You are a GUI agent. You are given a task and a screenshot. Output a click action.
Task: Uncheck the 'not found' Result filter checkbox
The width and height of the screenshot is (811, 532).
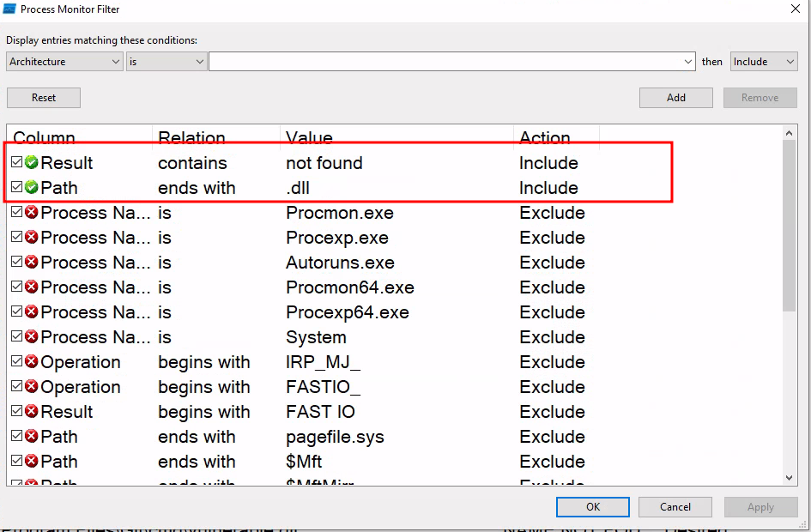17,162
